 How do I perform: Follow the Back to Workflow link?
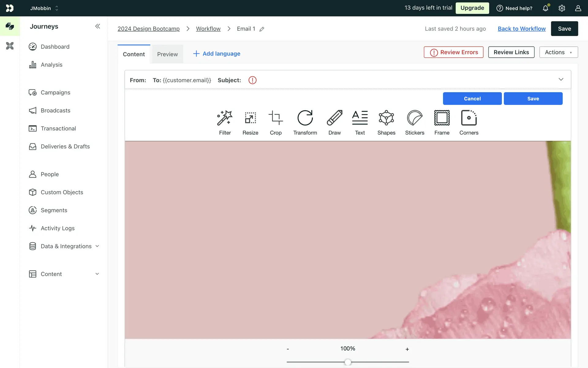[522, 29]
